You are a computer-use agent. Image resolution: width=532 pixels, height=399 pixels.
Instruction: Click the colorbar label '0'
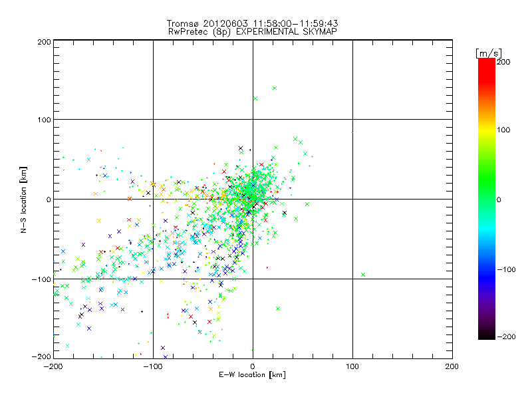click(x=499, y=200)
